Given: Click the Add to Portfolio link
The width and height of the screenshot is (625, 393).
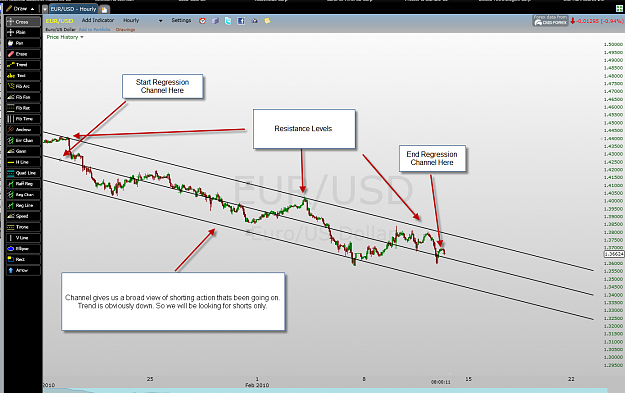Looking at the screenshot, I should (94, 29).
